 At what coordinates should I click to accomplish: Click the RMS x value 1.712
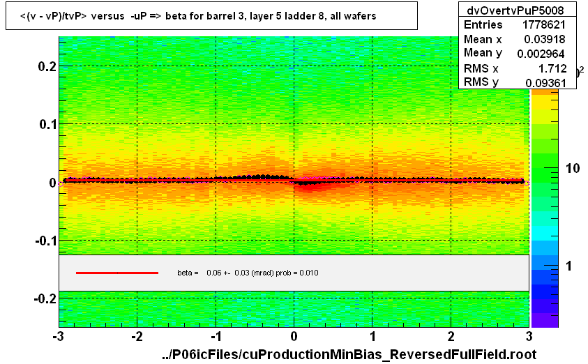[x=552, y=68]
